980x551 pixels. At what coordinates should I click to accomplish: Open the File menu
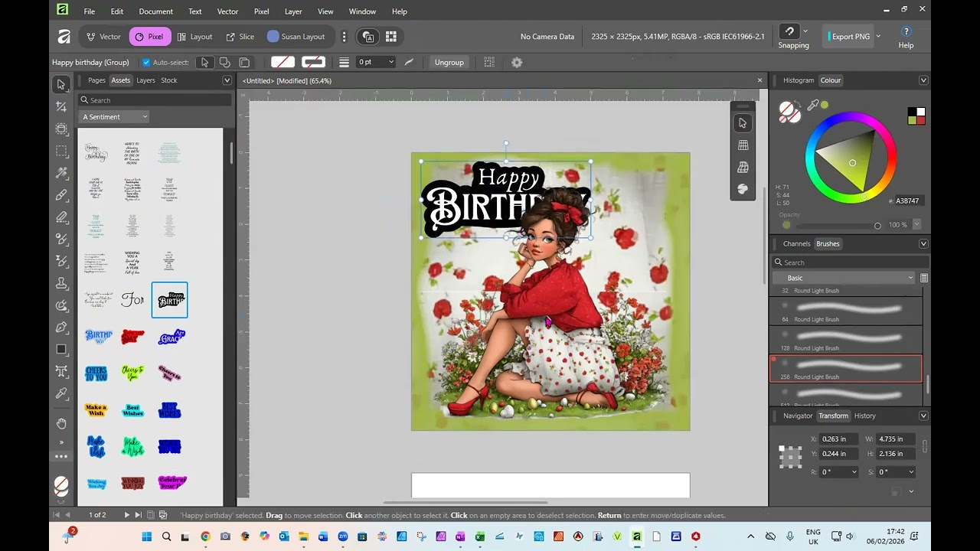pos(90,11)
